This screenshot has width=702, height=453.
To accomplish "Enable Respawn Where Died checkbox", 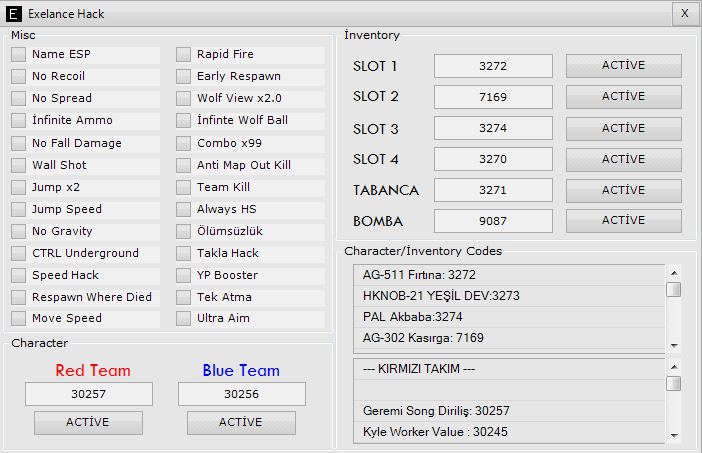I will [18, 297].
